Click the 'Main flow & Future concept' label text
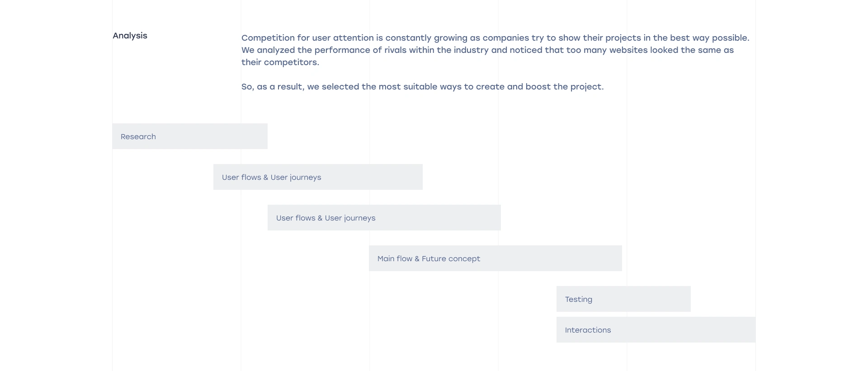 click(429, 259)
